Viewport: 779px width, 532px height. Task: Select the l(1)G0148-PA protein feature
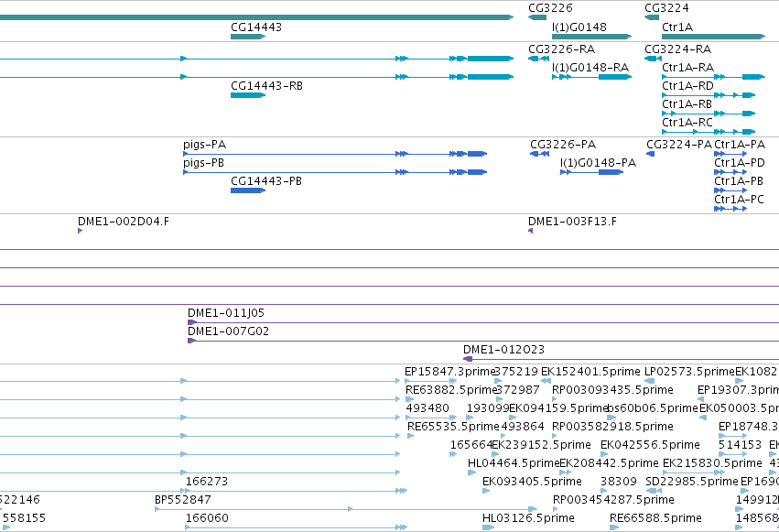[591, 172]
